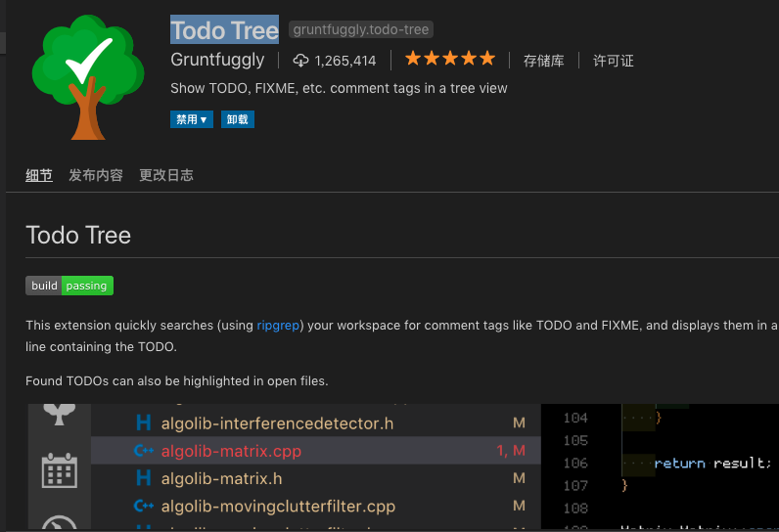Click the 卸载 uninstall button
Viewport: 779px width, 532px height.
tap(238, 119)
